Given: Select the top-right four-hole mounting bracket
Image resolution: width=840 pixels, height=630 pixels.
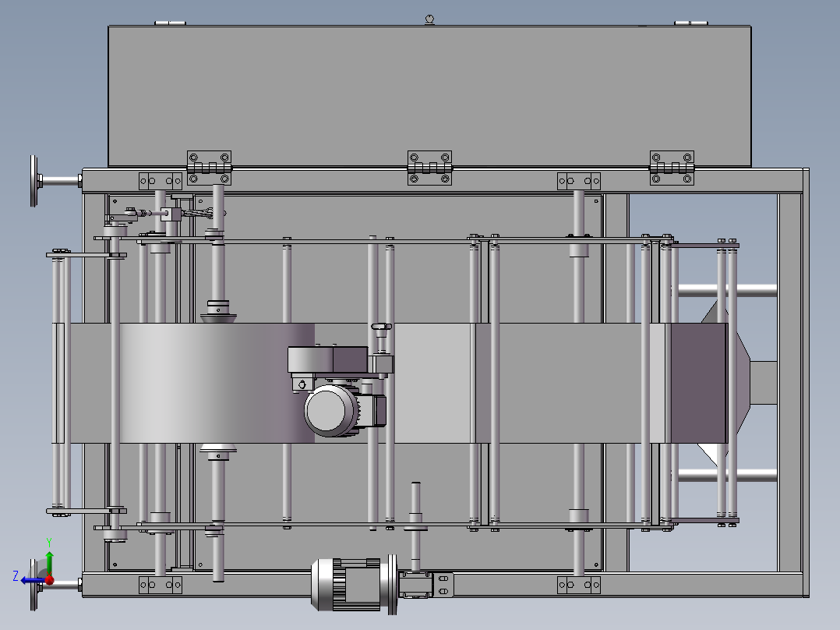Looking at the screenshot, I should click(578, 181).
